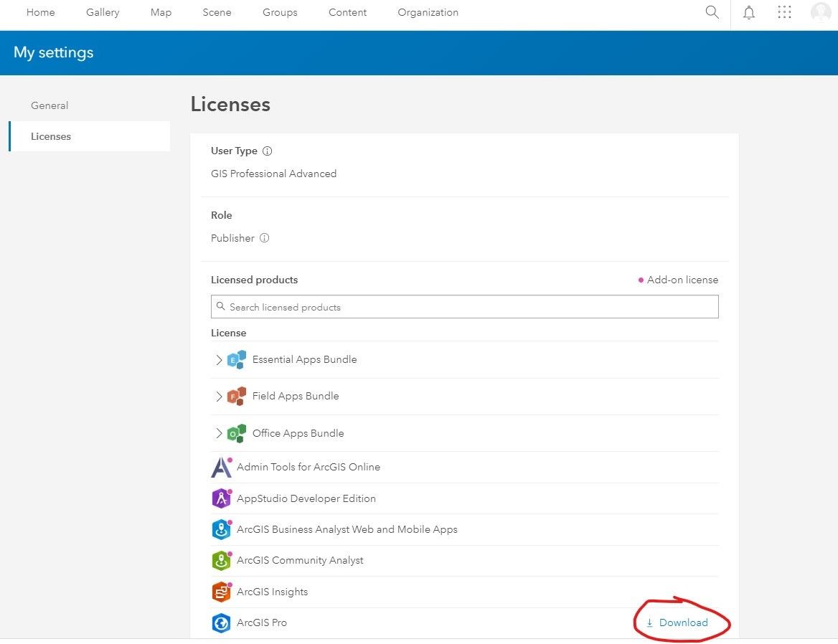The image size is (838, 644).
Task: Open the user profile avatar
Action: pyautogui.click(x=821, y=12)
